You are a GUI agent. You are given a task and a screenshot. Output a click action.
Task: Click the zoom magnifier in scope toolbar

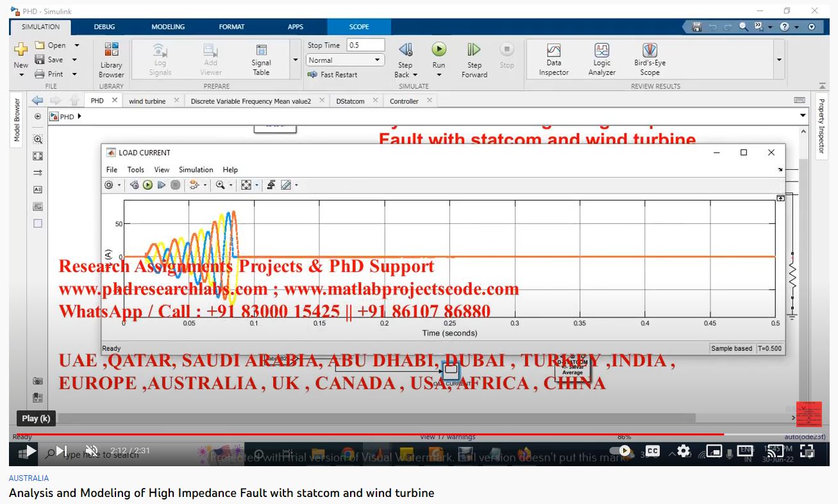(220, 185)
